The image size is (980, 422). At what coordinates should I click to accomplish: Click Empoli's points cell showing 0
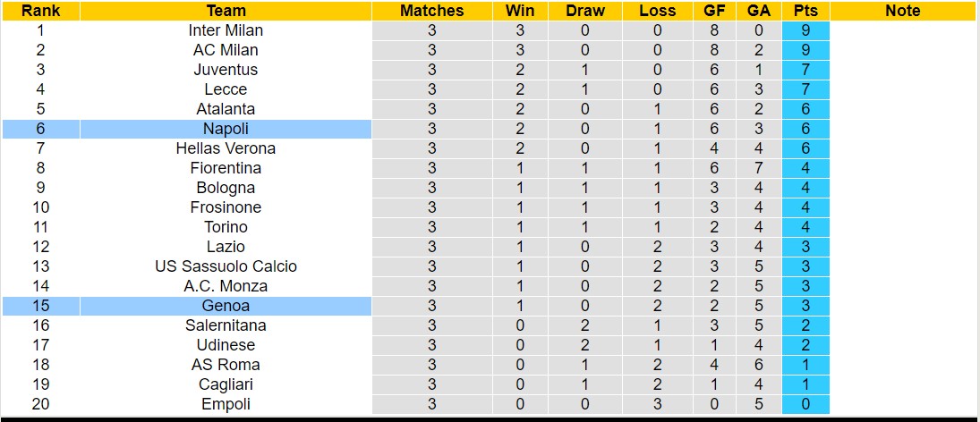pos(805,404)
